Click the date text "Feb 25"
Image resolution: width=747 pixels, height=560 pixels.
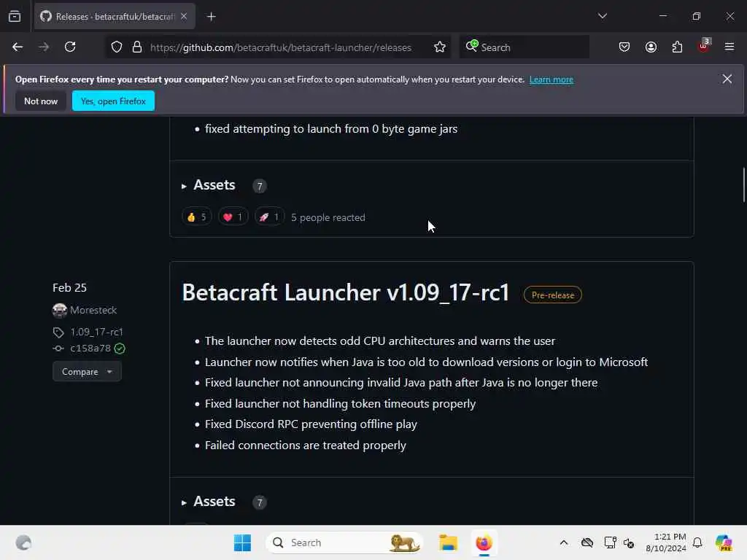coord(69,287)
